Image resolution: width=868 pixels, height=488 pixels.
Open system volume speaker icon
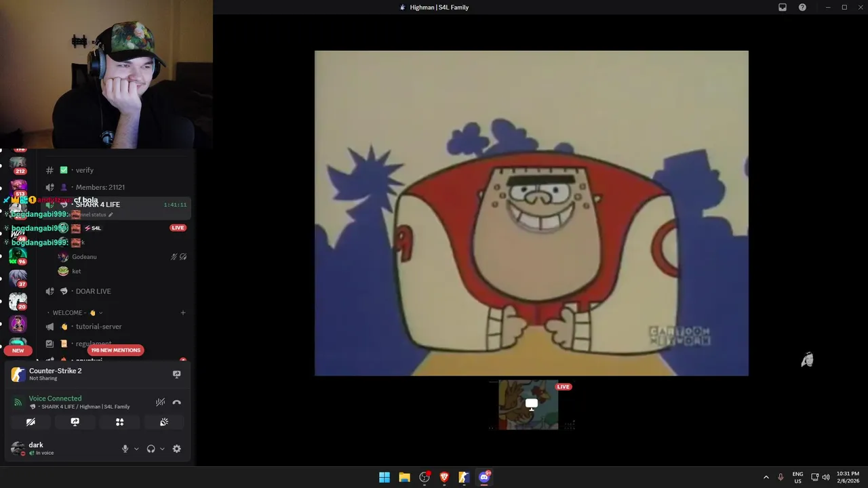[826, 477]
